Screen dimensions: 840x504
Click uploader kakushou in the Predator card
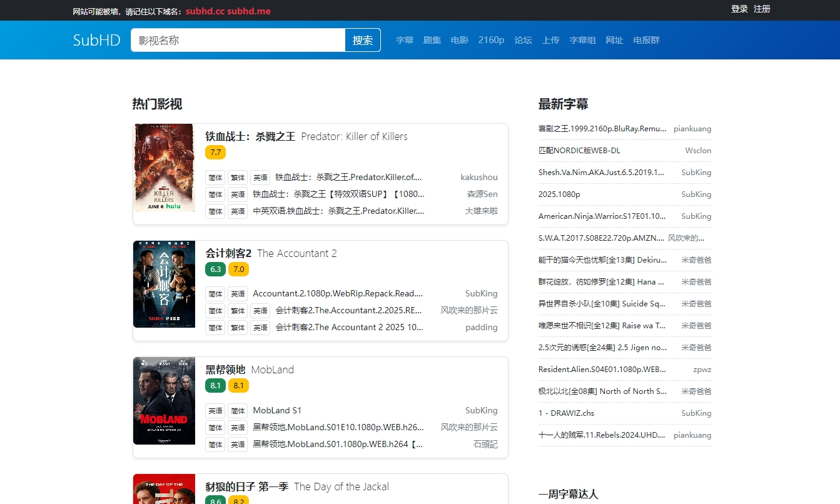[479, 177]
